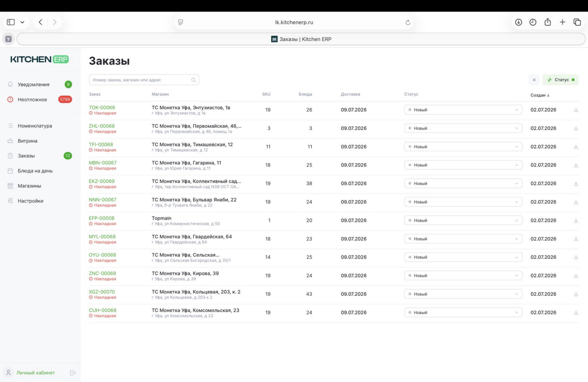Viewport: 588px width, 382px height.
Task: Download order CUH-00068 with its download icon
Action: pos(576,312)
